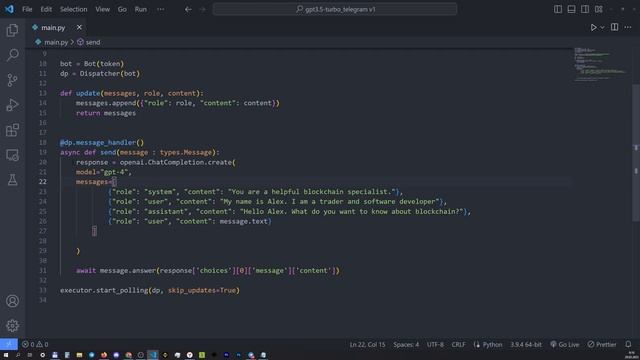Open the Windows Start button

(6, 355)
